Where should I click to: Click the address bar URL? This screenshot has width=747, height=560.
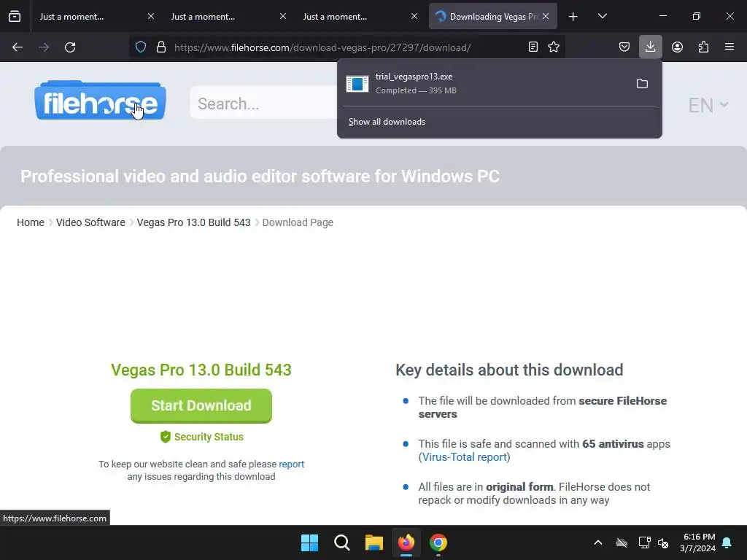click(x=322, y=47)
